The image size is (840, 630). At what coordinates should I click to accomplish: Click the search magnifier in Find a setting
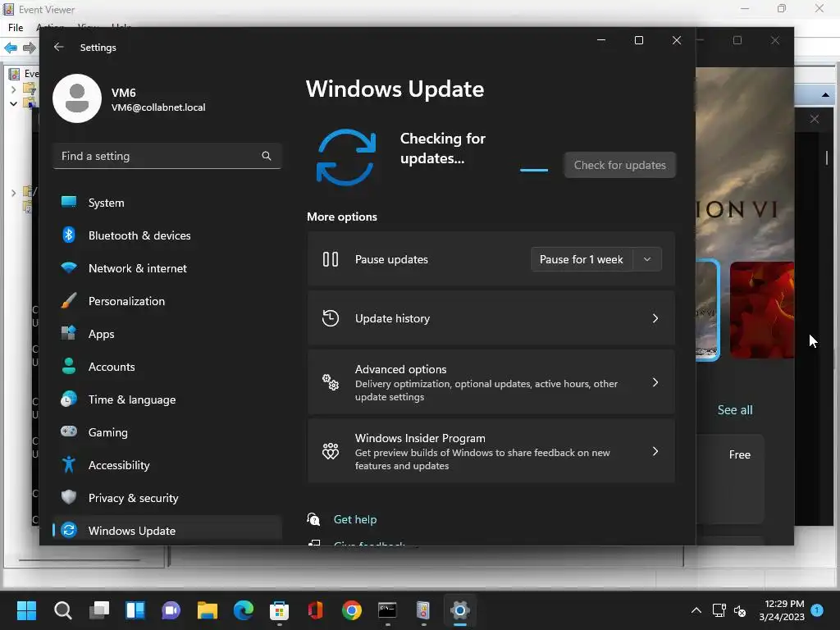[x=267, y=156]
